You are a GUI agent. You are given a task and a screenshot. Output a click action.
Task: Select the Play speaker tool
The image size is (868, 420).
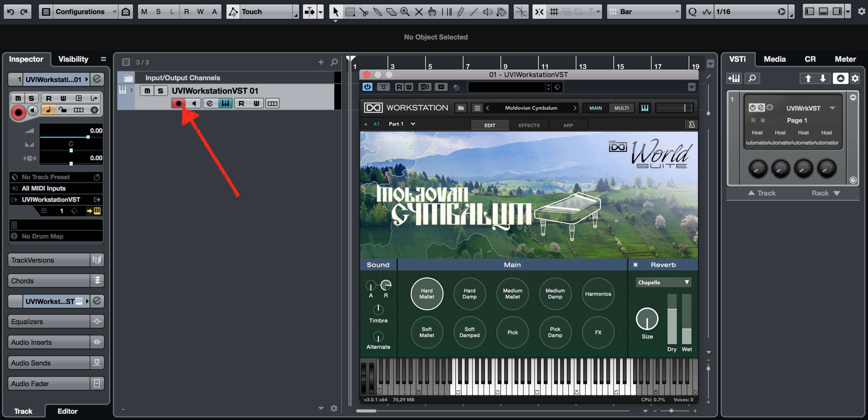tap(488, 12)
